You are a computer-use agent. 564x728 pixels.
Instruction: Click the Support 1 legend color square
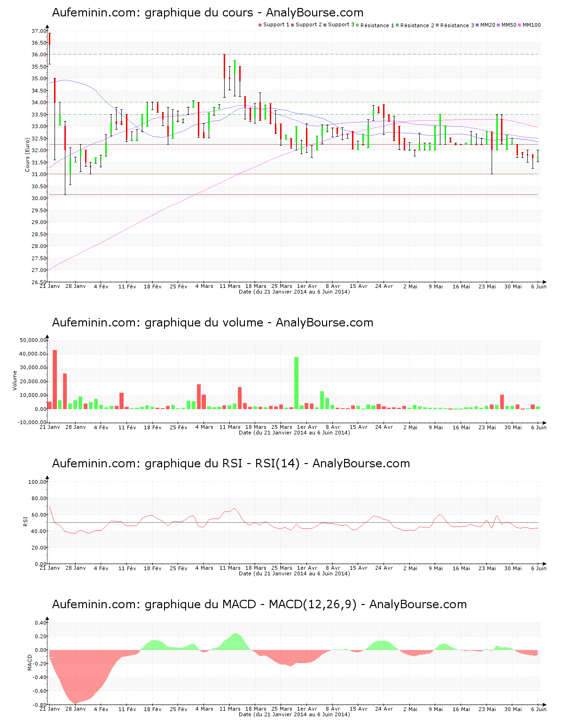pos(260,25)
